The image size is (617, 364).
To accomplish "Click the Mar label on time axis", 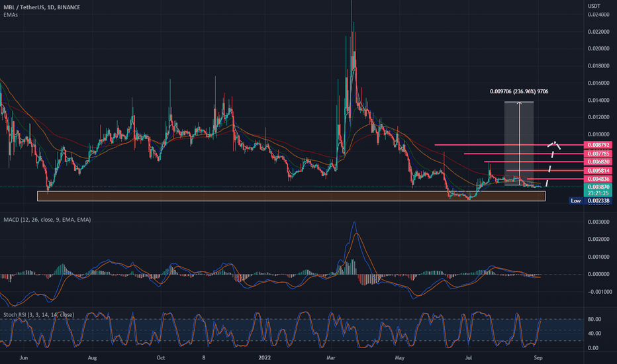I will pos(331,357).
